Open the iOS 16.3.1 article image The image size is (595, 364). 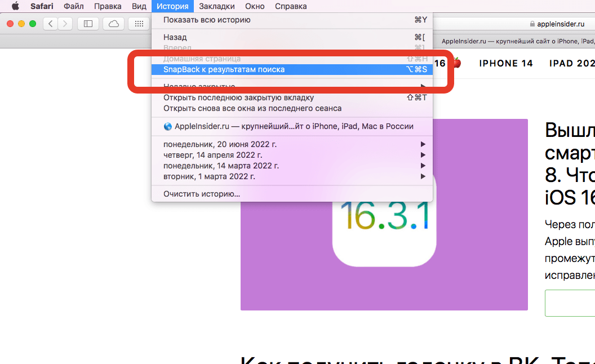tap(384, 215)
